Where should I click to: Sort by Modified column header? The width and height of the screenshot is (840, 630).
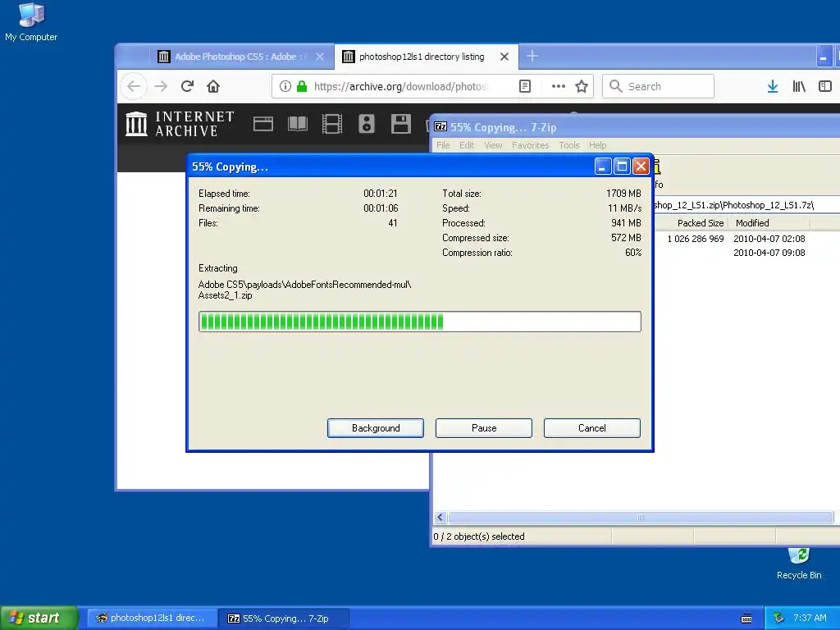tap(769, 223)
